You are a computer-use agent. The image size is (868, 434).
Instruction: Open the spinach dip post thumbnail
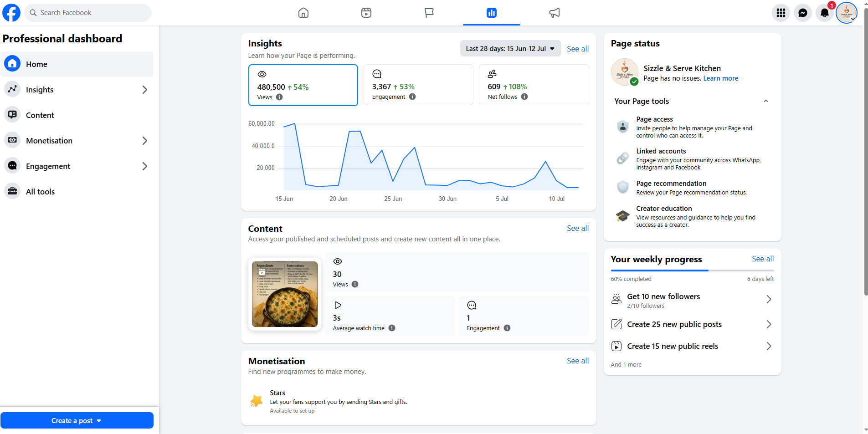(285, 294)
